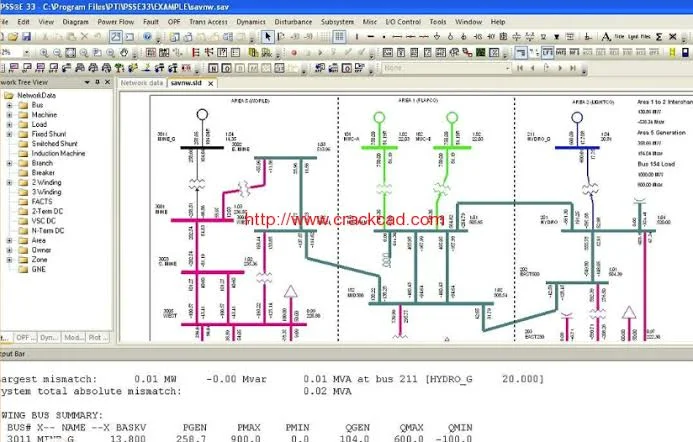The height and width of the screenshot is (442, 693).
Task: Click the yellow highlight icon on second toolbar
Action: pos(672,53)
